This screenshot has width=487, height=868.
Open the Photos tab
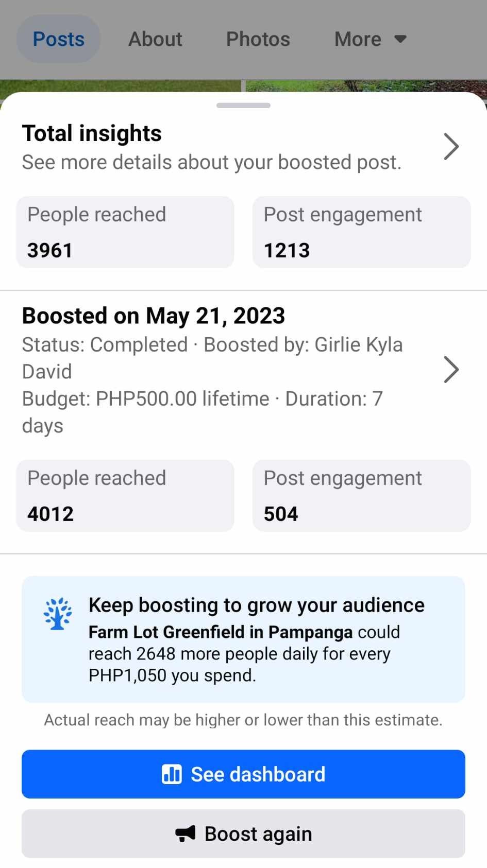click(258, 39)
